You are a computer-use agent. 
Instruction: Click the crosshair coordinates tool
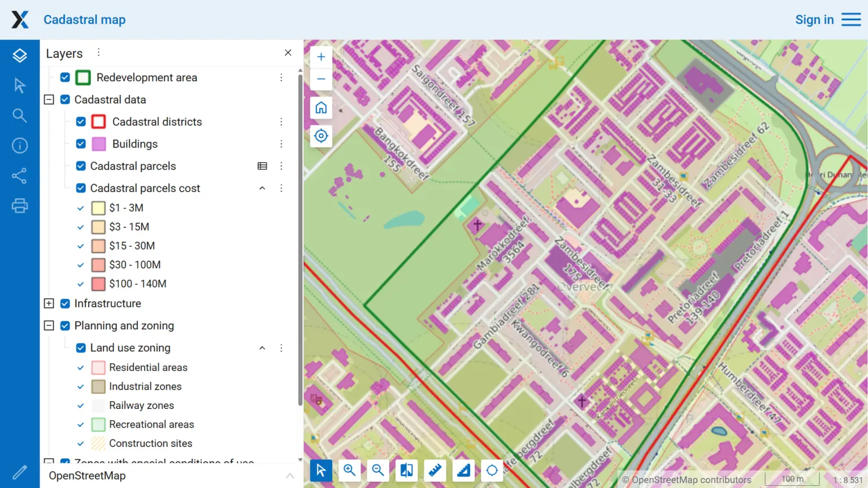tap(492, 470)
